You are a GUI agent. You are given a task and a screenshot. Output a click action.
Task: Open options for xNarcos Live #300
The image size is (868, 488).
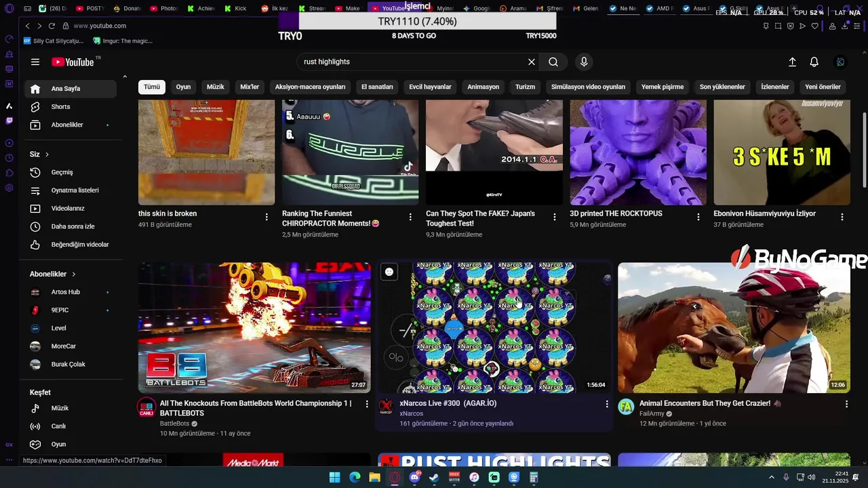click(x=606, y=404)
